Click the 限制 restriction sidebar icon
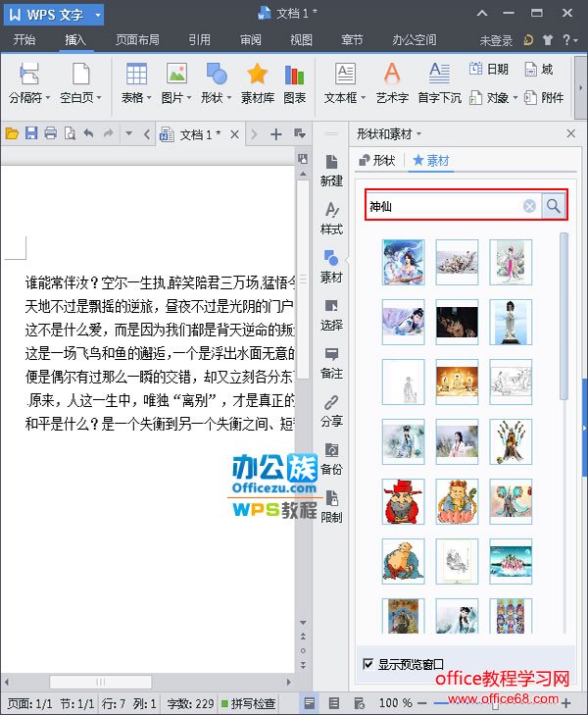The width and height of the screenshot is (588, 715). click(x=332, y=506)
